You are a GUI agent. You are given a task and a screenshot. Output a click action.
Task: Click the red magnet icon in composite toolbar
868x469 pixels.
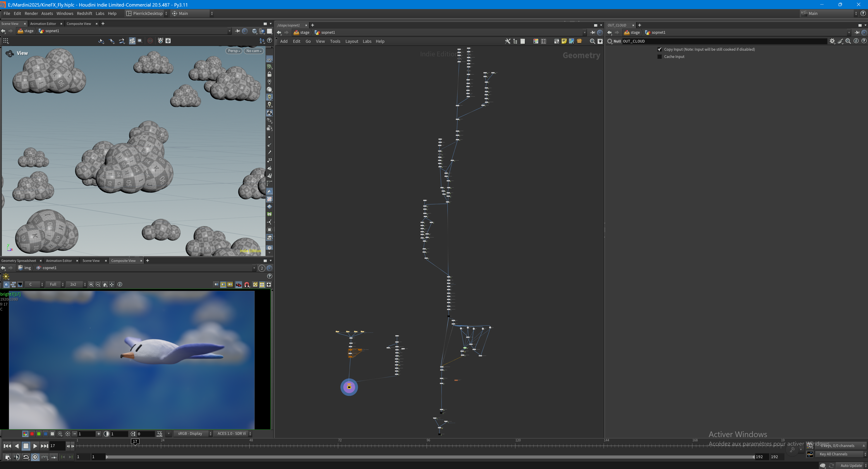coord(247,285)
